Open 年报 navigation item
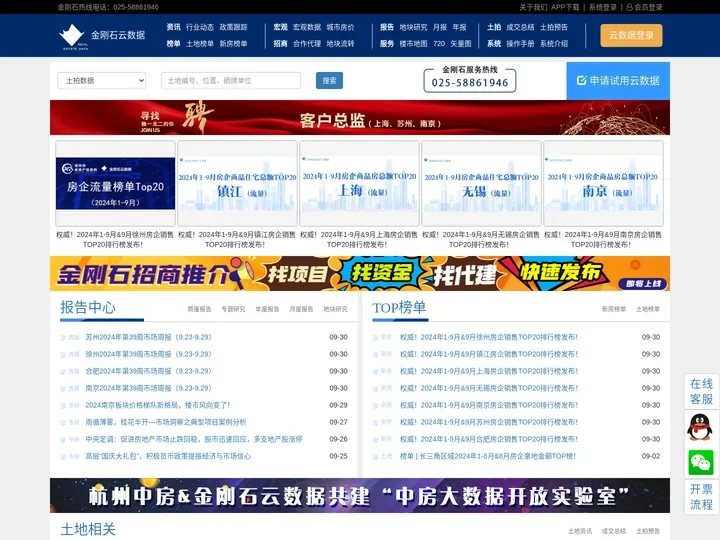720x540 pixels. click(459, 27)
